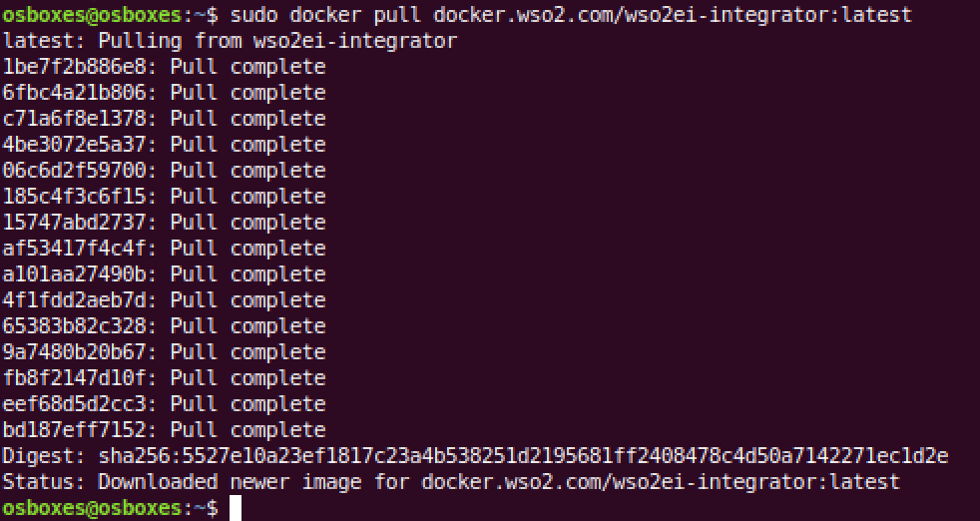Click the image URL in the Status line
Screen dimensions: 980x521
(x=661, y=482)
